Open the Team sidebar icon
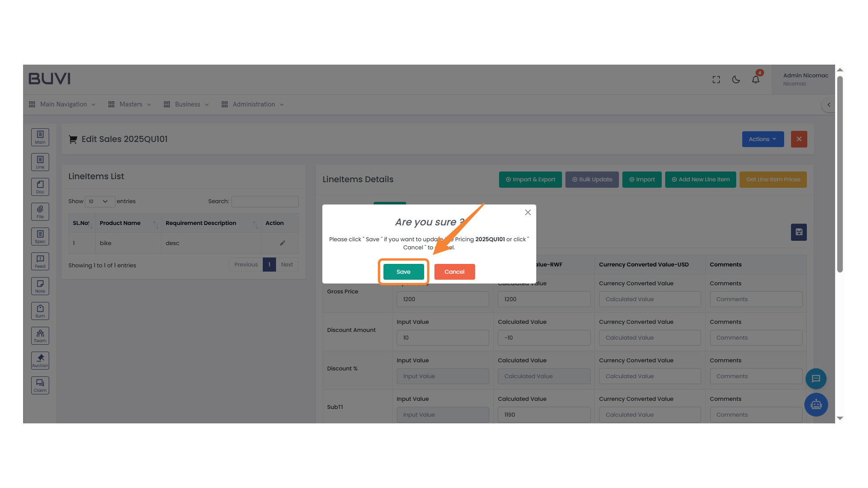 [40, 336]
